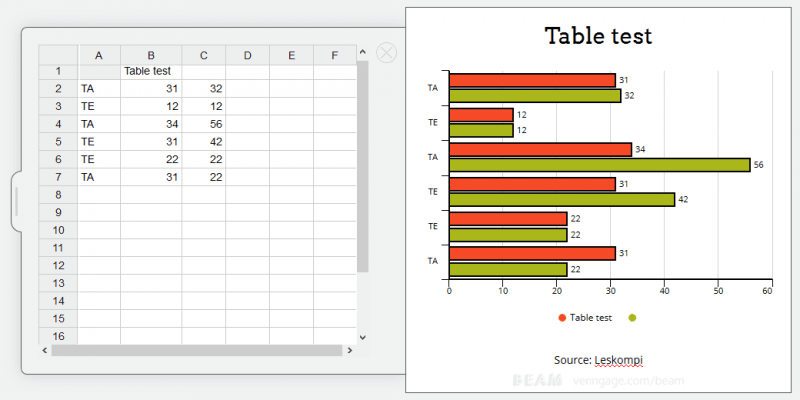This screenshot has height=400, width=800.
Task: Click the left arrow of horizontal scrollbar
Action: pos(45,350)
